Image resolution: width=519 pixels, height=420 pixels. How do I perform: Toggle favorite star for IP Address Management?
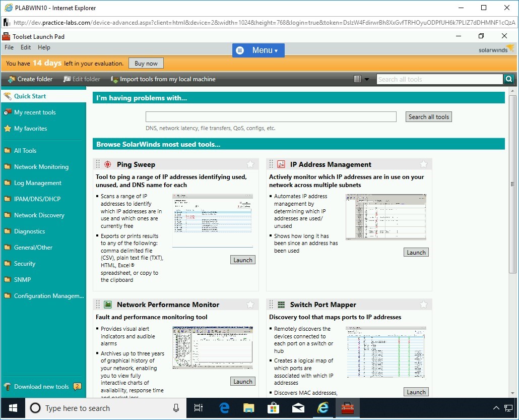coord(423,164)
